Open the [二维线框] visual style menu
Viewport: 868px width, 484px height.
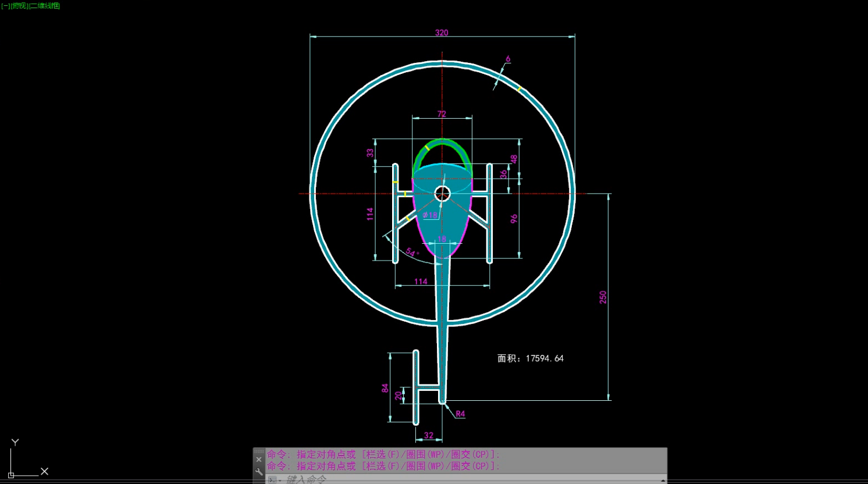coord(45,6)
